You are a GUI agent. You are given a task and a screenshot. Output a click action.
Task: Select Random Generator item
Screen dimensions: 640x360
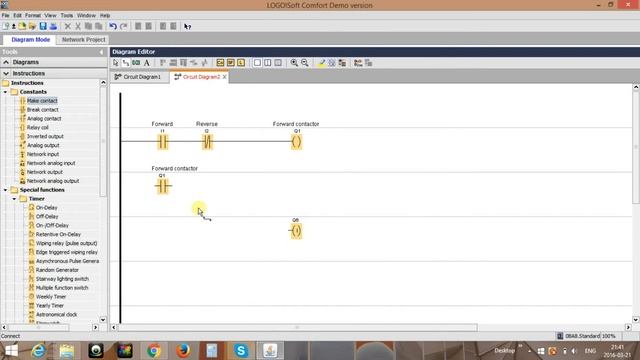57,270
